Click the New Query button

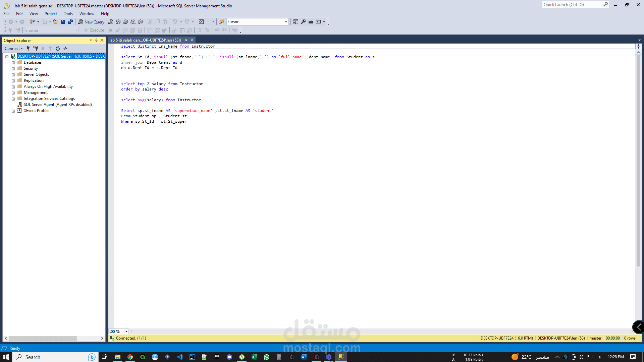[x=91, y=22]
